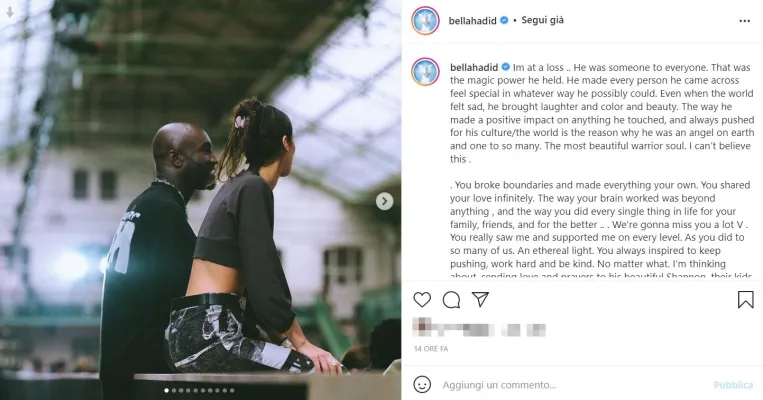Click bellahadid avatar beside the caption

pyautogui.click(x=426, y=72)
